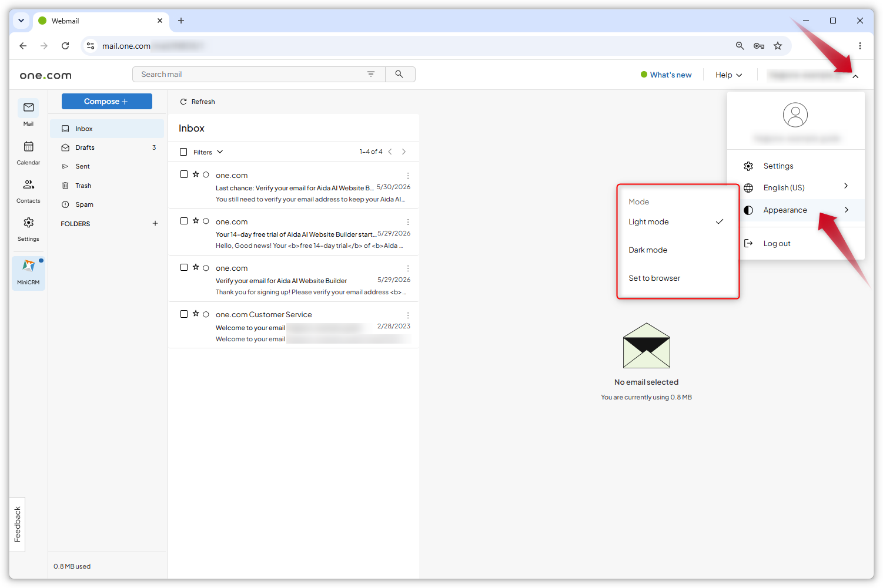Image resolution: width=883 pixels, height=588 pixels.
Task: Go back in browser history
Action: click(23, 46)
